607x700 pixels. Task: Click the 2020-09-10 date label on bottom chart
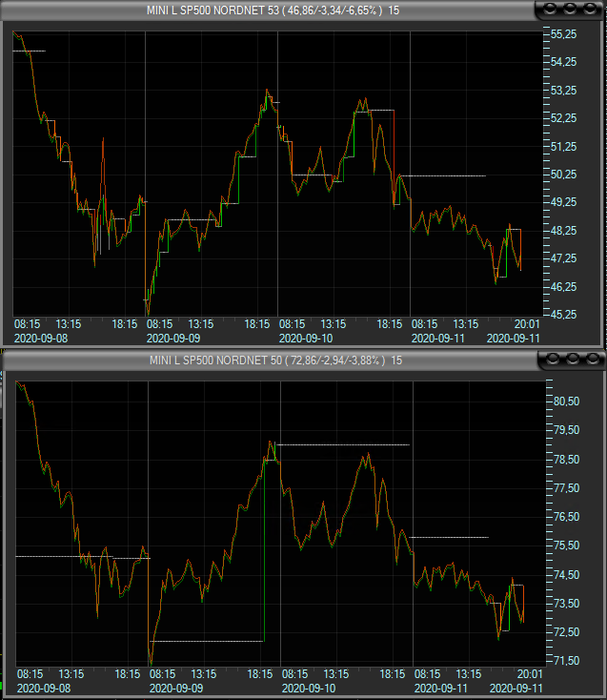click(x=308, y=687)
